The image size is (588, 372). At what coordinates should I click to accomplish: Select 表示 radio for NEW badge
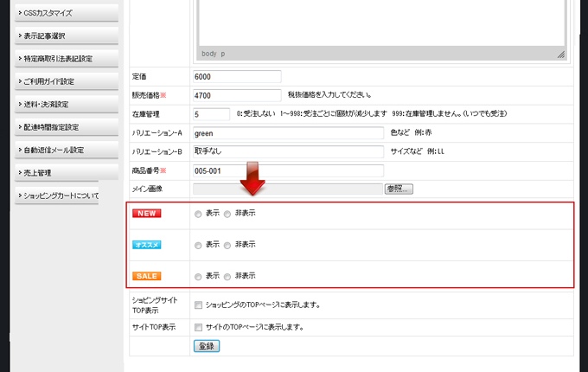[x=199, y=214]
